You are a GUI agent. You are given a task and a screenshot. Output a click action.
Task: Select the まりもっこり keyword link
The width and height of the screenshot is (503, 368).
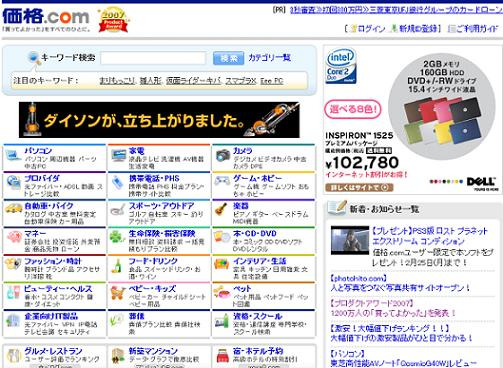pyautogui.click(x=117, y=81)
